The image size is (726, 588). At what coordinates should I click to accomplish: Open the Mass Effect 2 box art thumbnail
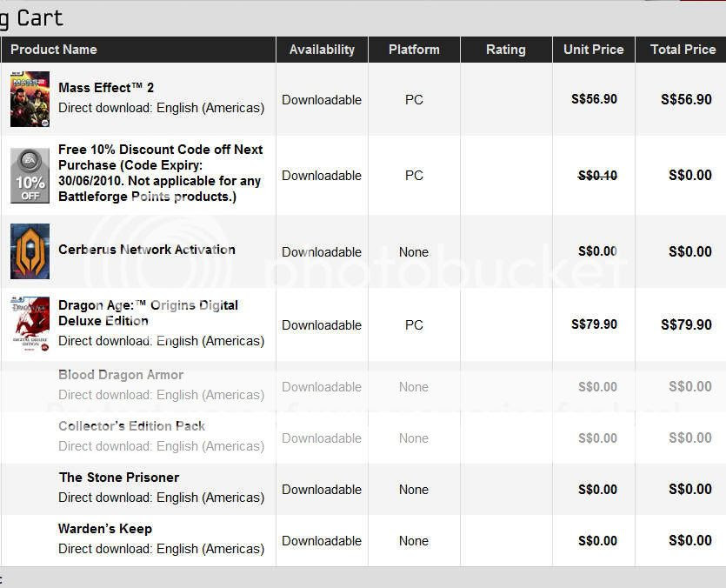[30, 99]
